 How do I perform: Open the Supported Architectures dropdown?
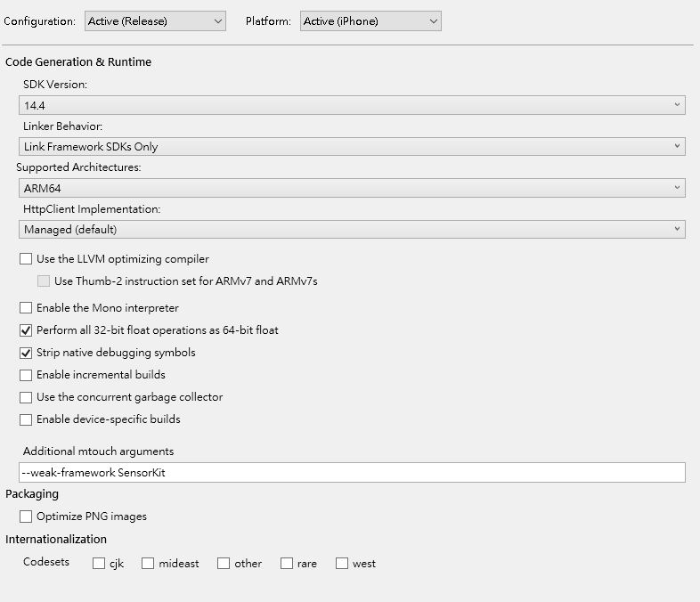(x=352, y=188)
